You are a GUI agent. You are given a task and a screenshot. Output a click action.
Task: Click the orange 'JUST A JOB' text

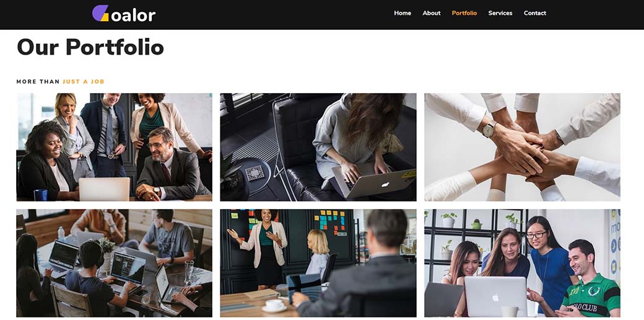(84, 81)
